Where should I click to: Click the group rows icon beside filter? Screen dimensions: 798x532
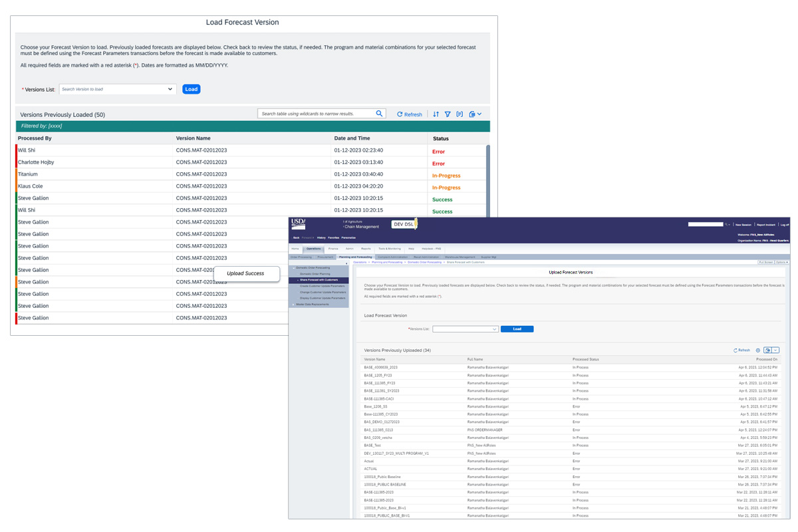click(x=460, y=114)
